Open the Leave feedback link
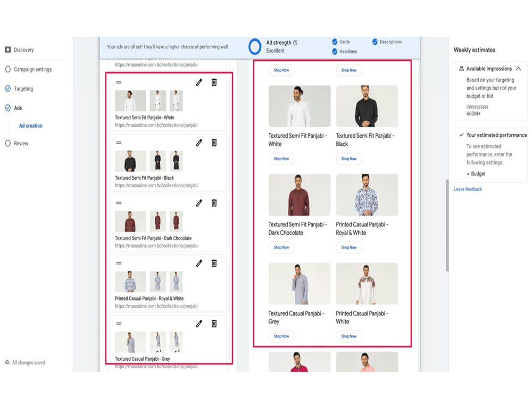 point(468,189)
